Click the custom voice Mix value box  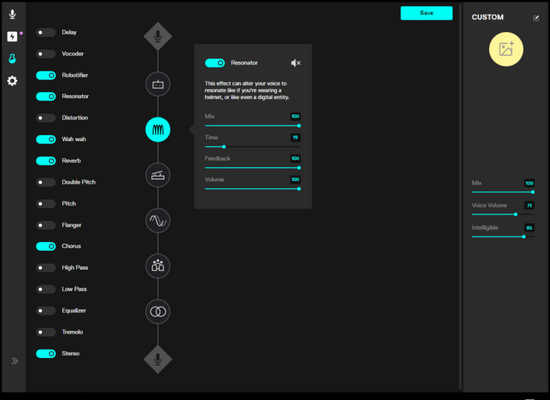[529, 183]
